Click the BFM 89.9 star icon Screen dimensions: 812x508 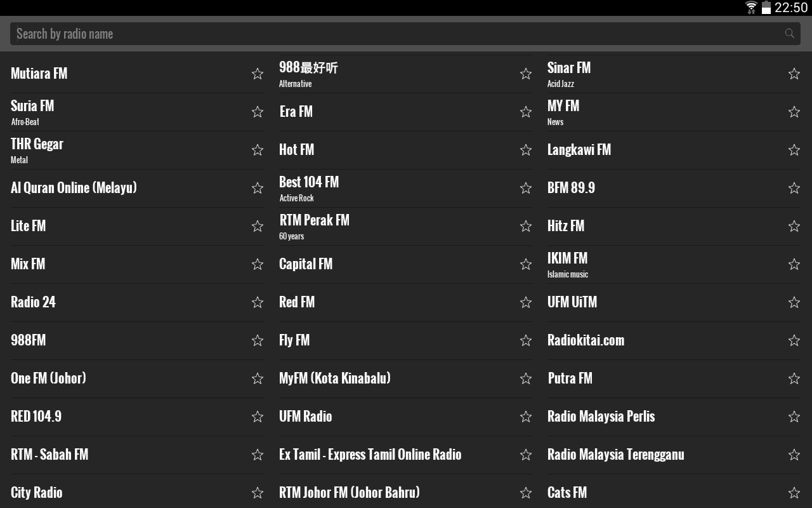(x=794, y=188)
